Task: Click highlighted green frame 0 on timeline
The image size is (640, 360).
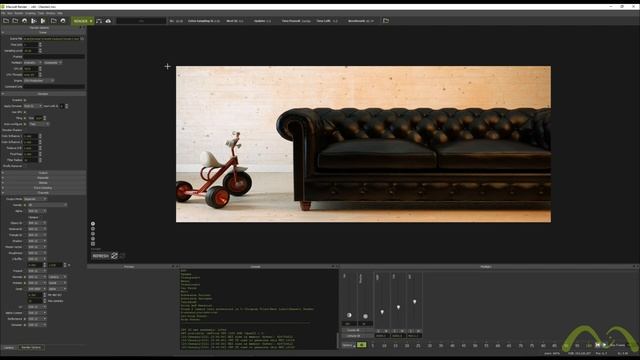Action: click(x=361, y=345)
